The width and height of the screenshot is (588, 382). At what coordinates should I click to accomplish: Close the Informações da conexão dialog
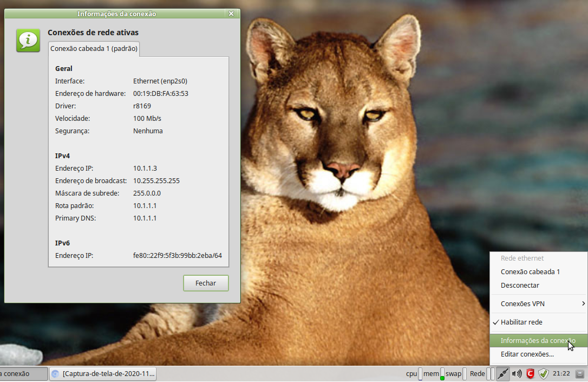pyautogui.click(x=231, y=14)
